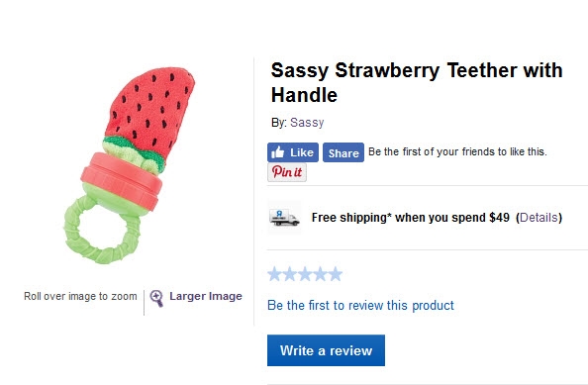The image size is (588, 385).
Task: Select the third rating star
Action: point(305,274)
